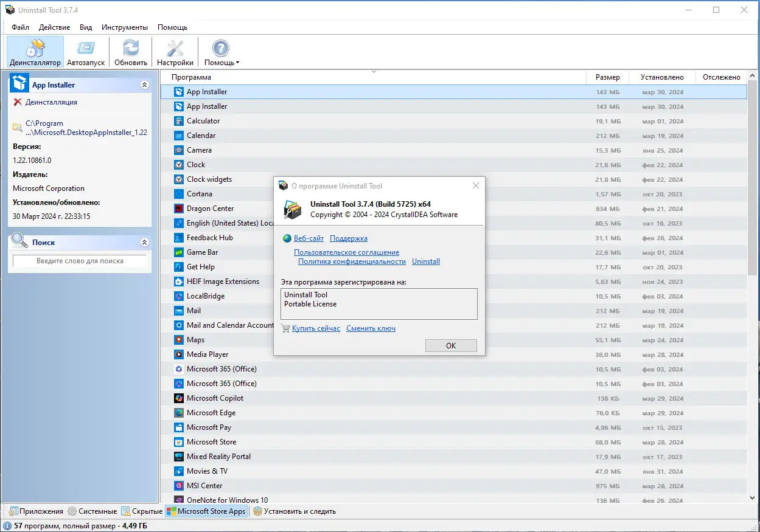
Task: Sort by the Программа column header
Action: [373, 77]
